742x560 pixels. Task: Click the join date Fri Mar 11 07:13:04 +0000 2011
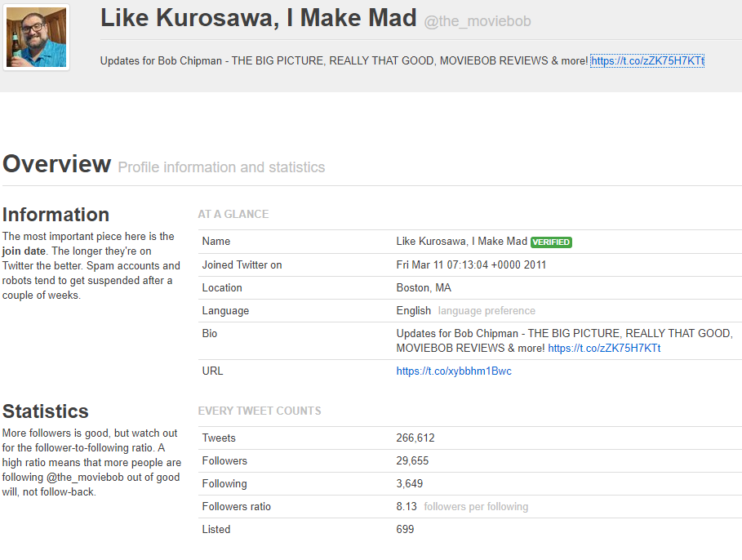click(471, 265)
